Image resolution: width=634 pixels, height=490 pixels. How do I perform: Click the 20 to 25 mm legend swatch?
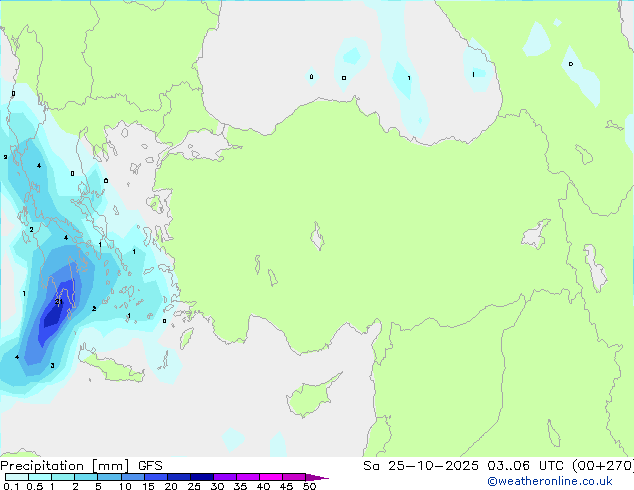178,477
